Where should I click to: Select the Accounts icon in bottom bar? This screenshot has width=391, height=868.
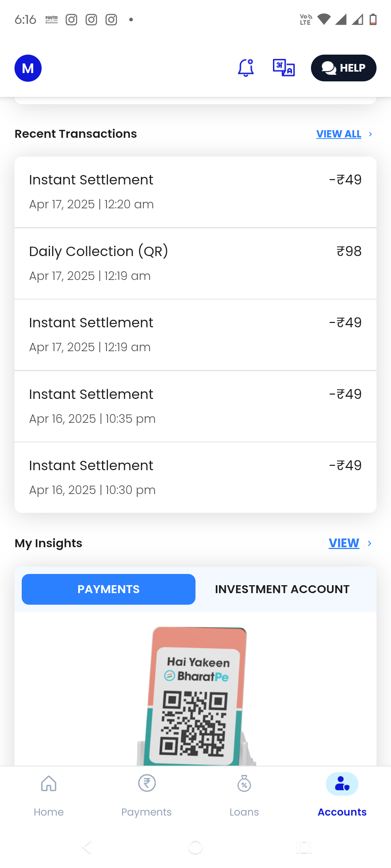342,784
